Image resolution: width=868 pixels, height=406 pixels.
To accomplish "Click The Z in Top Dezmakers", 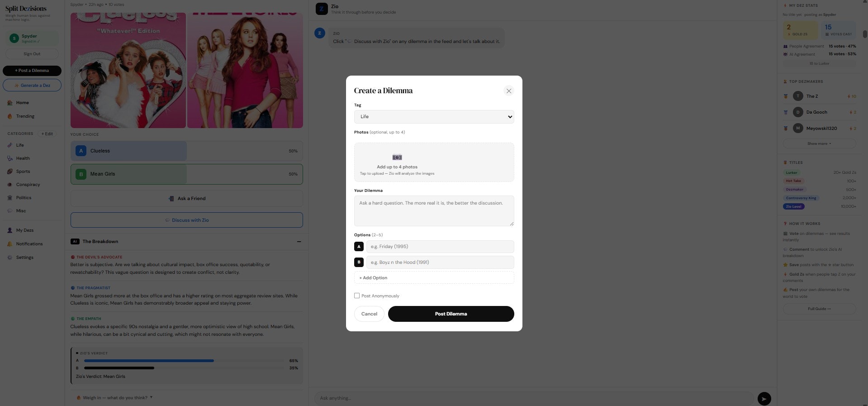I will 819,96.
